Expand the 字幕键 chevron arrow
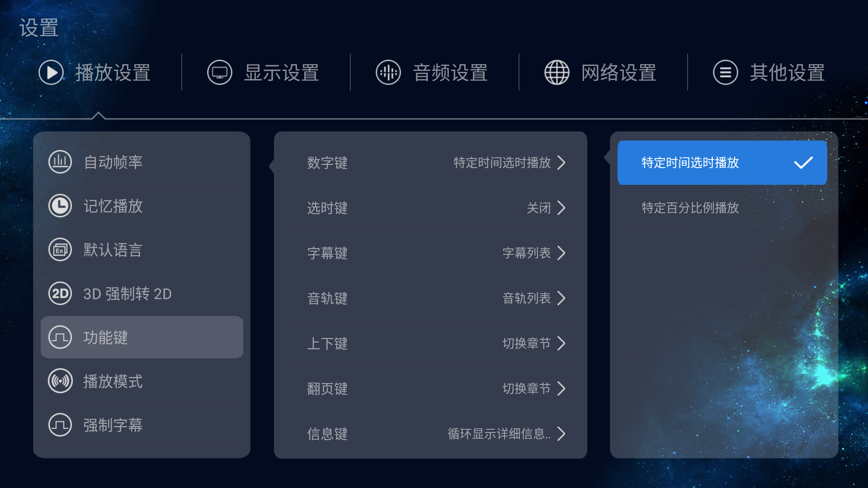 [x=561, y=253]
